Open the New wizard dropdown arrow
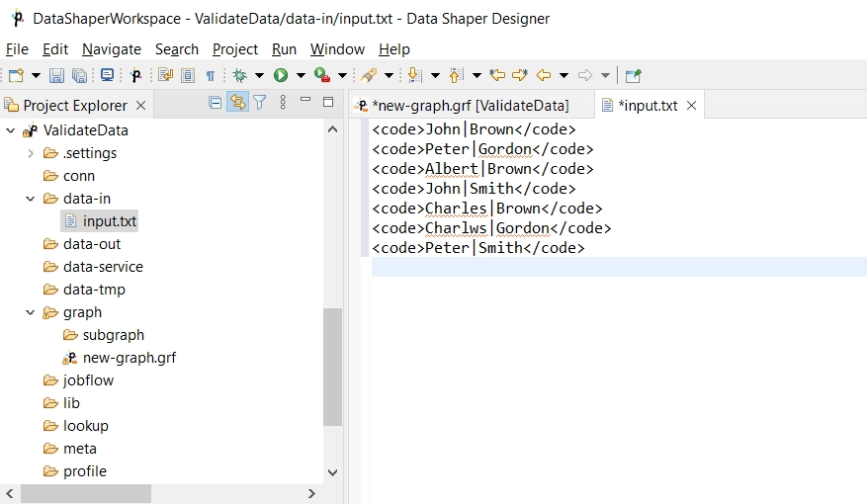The height and width of the screenshot is (504, 867). [x=36, y=75]
